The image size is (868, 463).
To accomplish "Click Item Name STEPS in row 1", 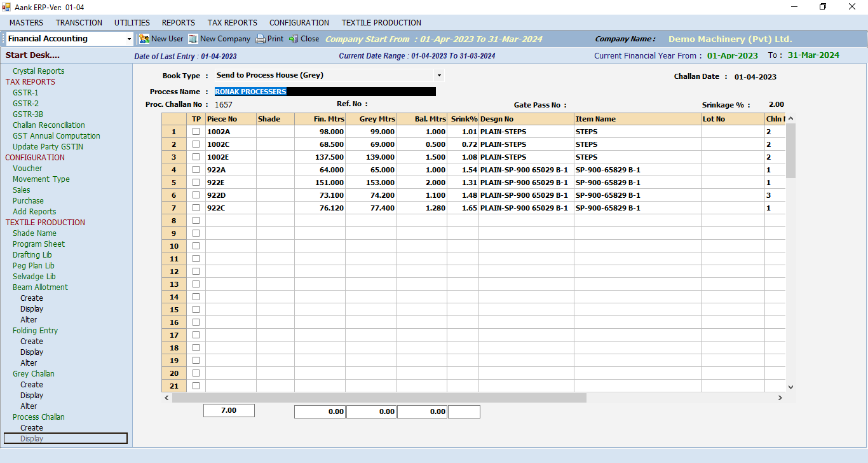I will point(637,132).
